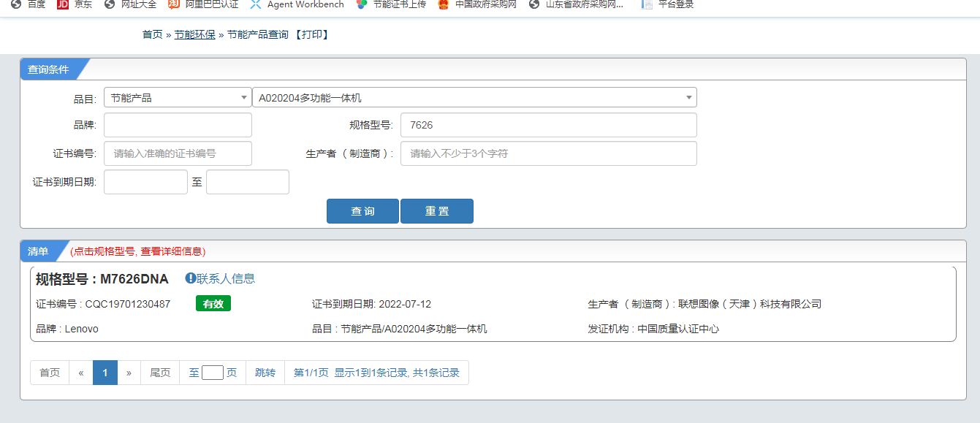Open the Agent Workbench bookmark
This screenshot has height=423, width=980.
coord(297,4)
